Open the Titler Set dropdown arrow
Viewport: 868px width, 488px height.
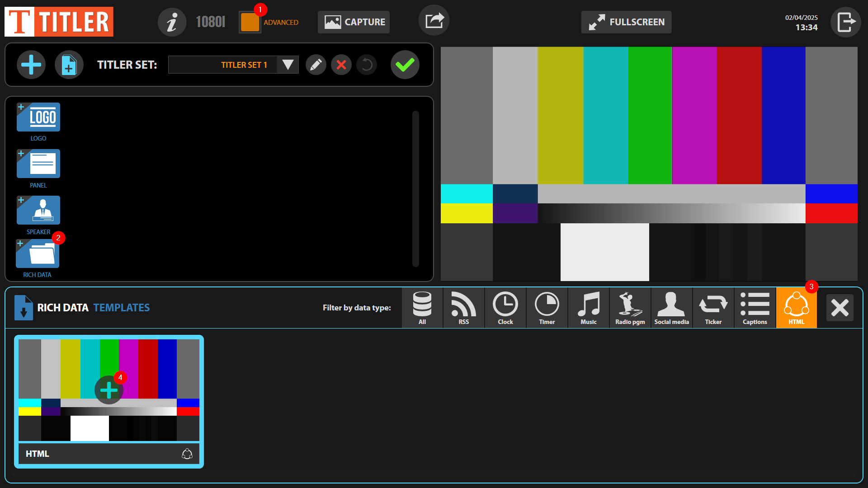pyautogui.click(x=288, y=65)
